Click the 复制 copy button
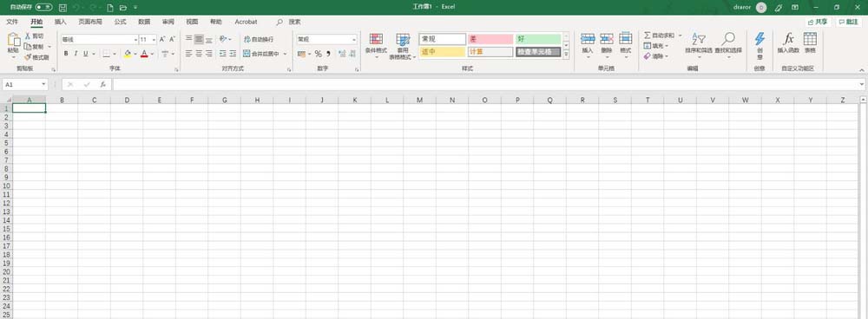The image size is (868, 319). (x=35, y=47)
